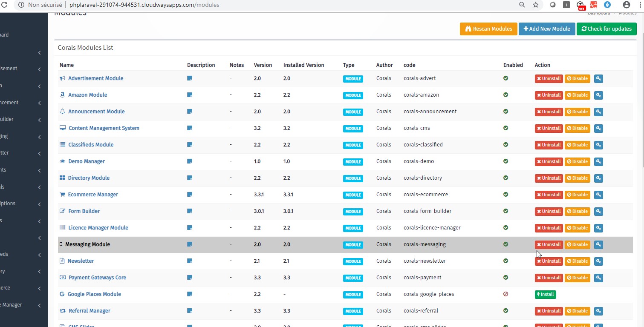This screenshot has height=327, width=644.
Task: Click key icon for Classifieds Module
Action: [x=598, y=145]
